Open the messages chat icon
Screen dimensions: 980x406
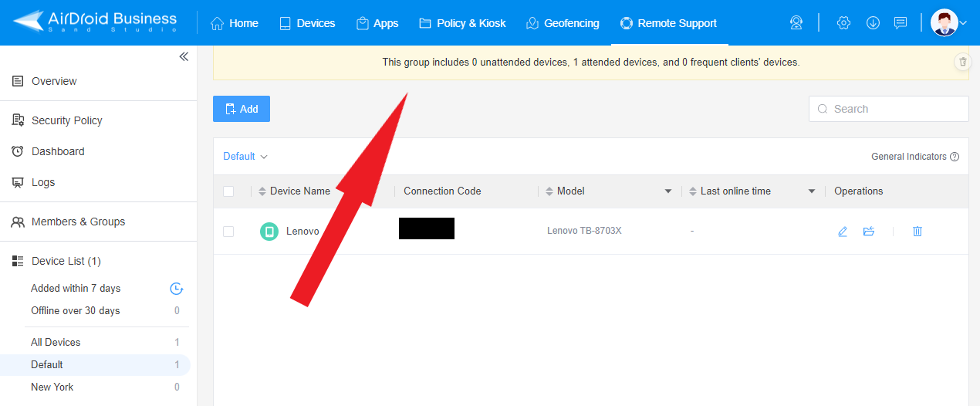coord(901,23)
